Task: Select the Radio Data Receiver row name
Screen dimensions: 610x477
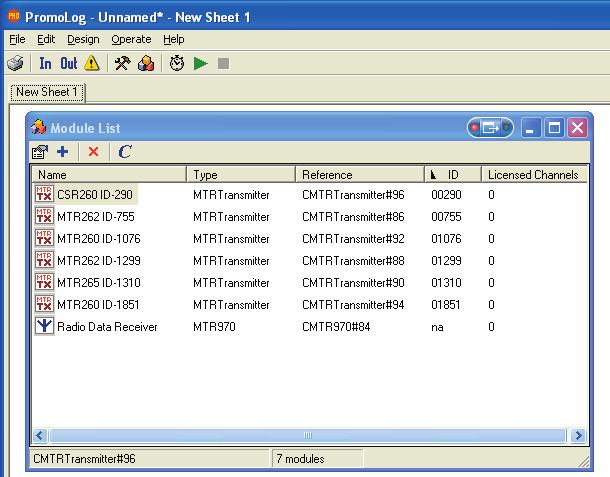Action: [107, 326]
